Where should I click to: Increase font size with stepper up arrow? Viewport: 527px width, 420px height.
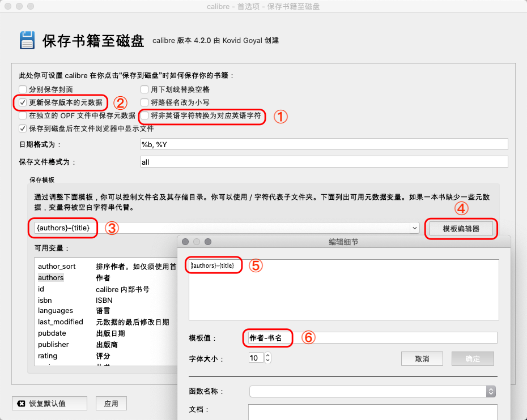(x=267, y=355)
